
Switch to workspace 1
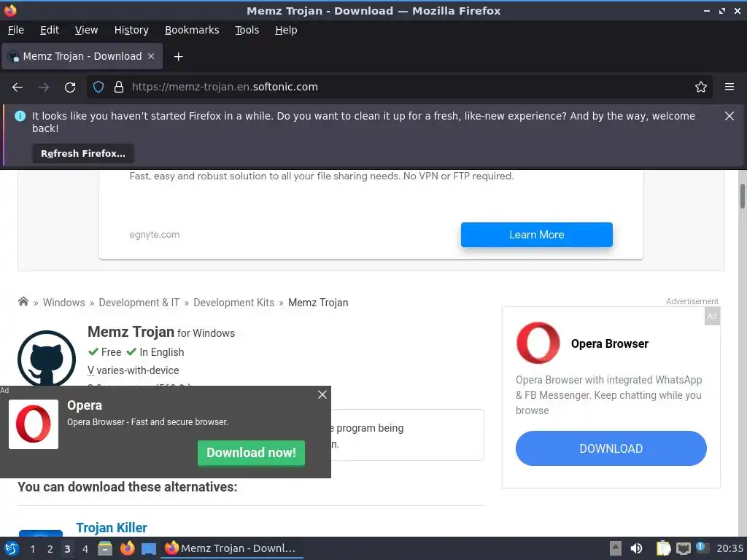[x=32, y=549]
